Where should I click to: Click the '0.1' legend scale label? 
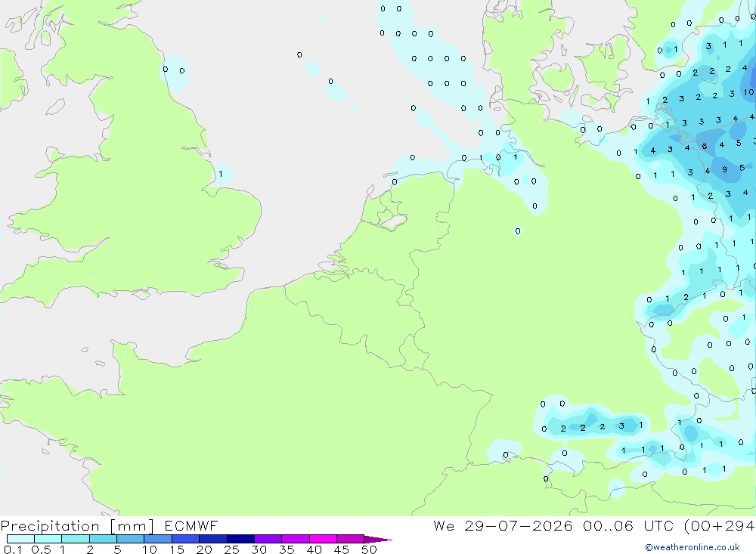(x=13, y=549)
